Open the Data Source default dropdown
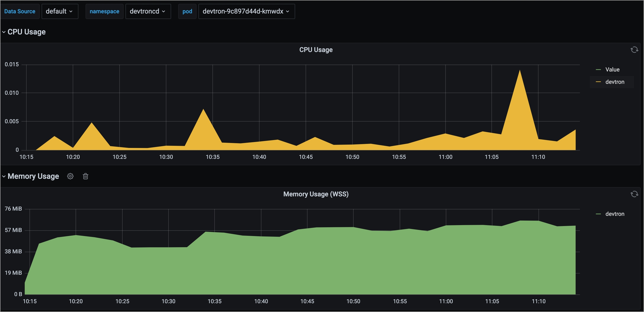Viewport: 644px width, 312px height. tap(60, 11)
